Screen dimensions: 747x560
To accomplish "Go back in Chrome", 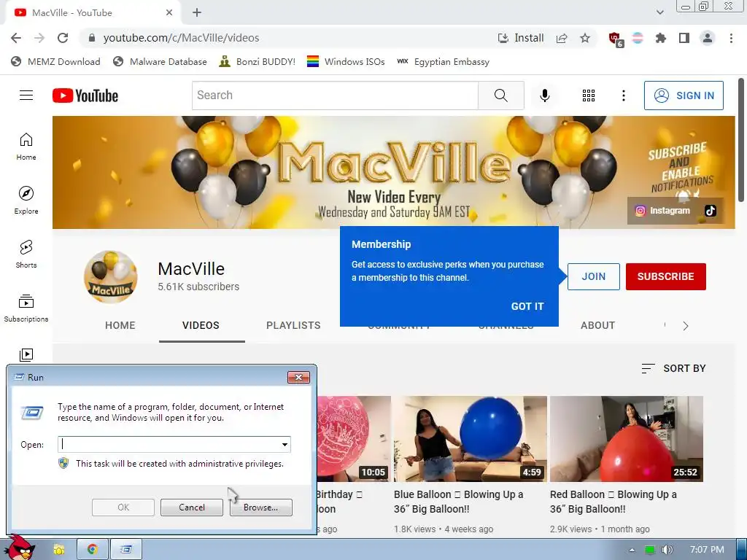I will (x=16, y=38).
